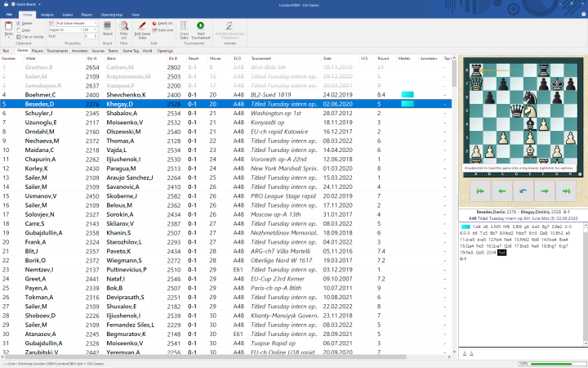The image size is (588, 368).
Task: Open the Sources list tab
Action: click(x=98, y=51)
